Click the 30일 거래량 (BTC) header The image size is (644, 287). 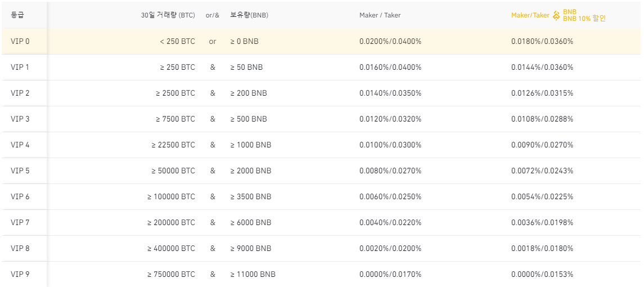(168, 15)
